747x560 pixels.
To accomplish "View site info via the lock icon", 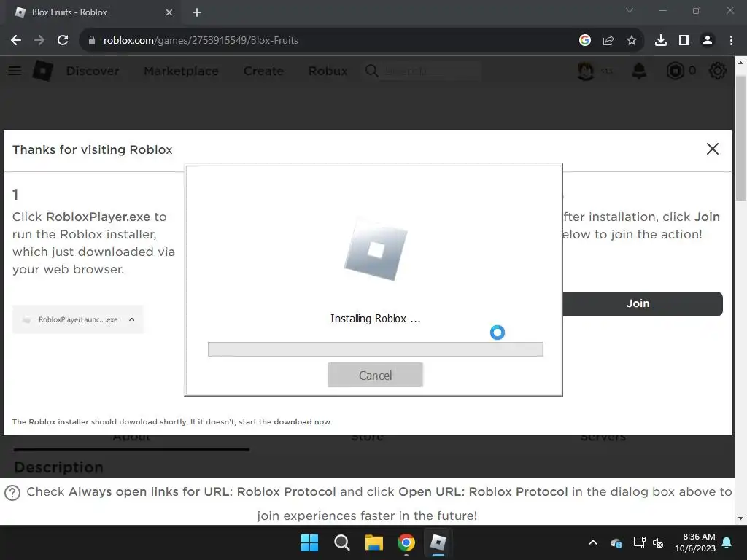I will pos(92,41).
